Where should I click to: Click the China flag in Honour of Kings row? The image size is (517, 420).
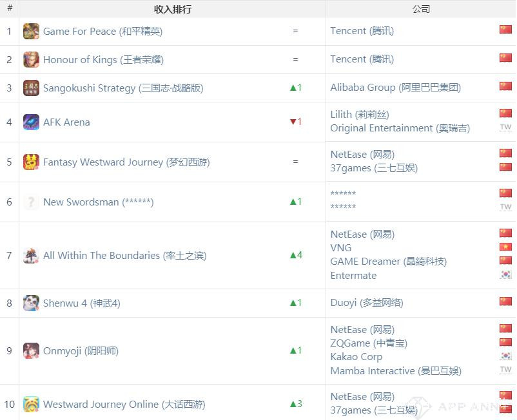pyautogui.click(x=505, y=57)
